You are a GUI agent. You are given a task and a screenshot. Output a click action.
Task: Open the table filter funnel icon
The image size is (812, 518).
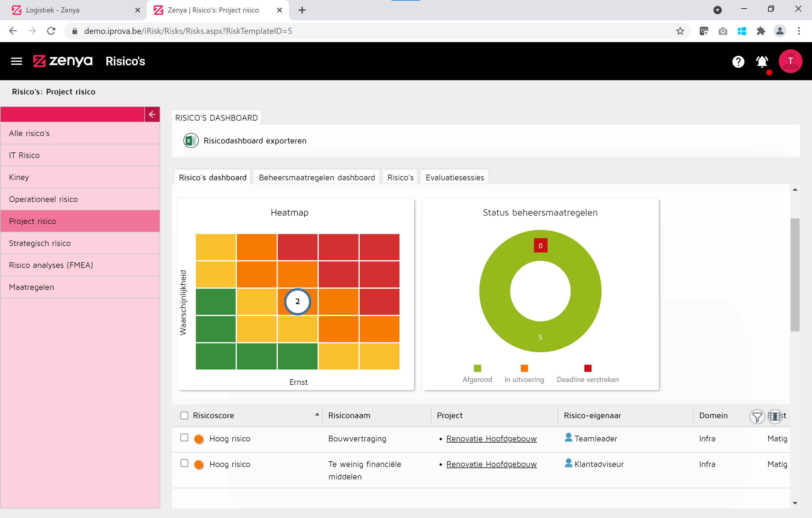(757, 417)
